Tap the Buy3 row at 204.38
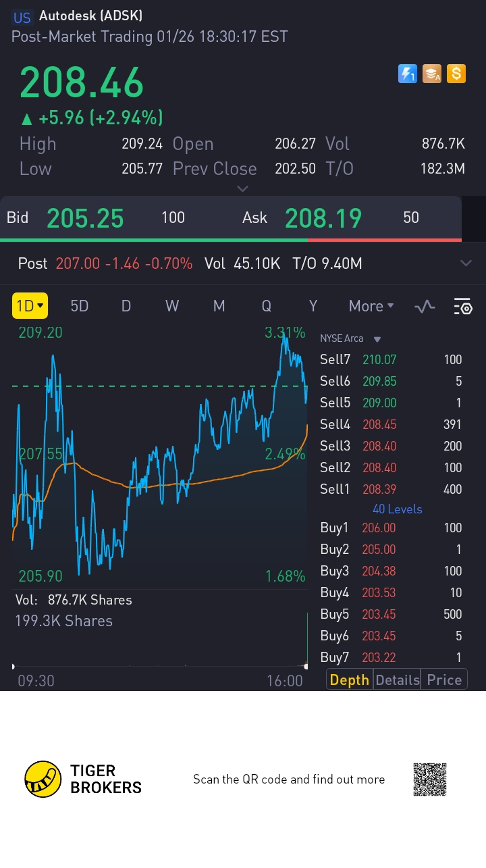 [x=391, y=571]
